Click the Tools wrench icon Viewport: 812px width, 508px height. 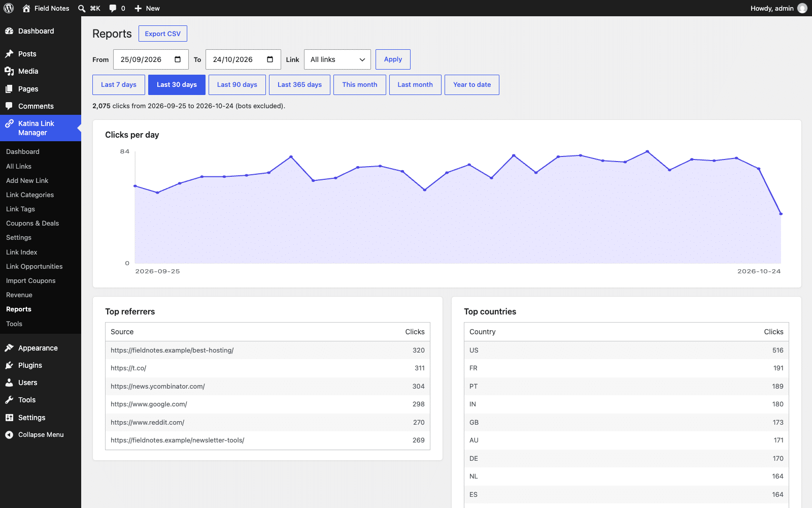(9, 400)
